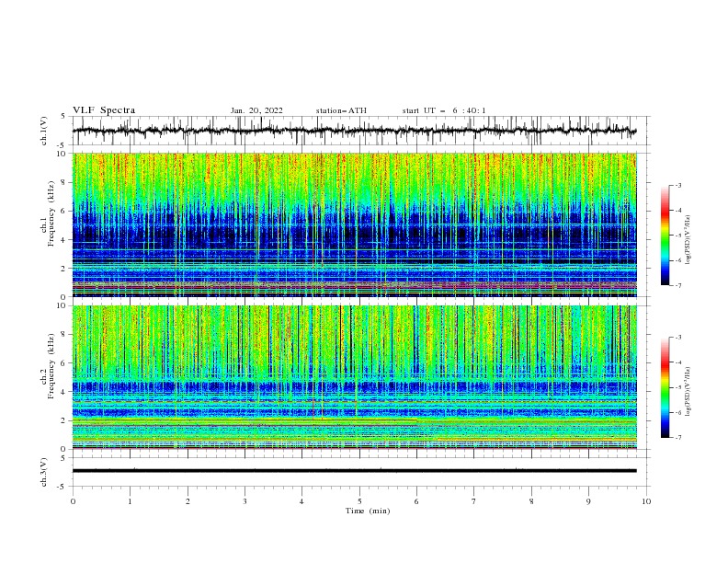Click the ch.3 flat waveform trace
This screenshot has height=563, width=728.
(x=355, y=471)
